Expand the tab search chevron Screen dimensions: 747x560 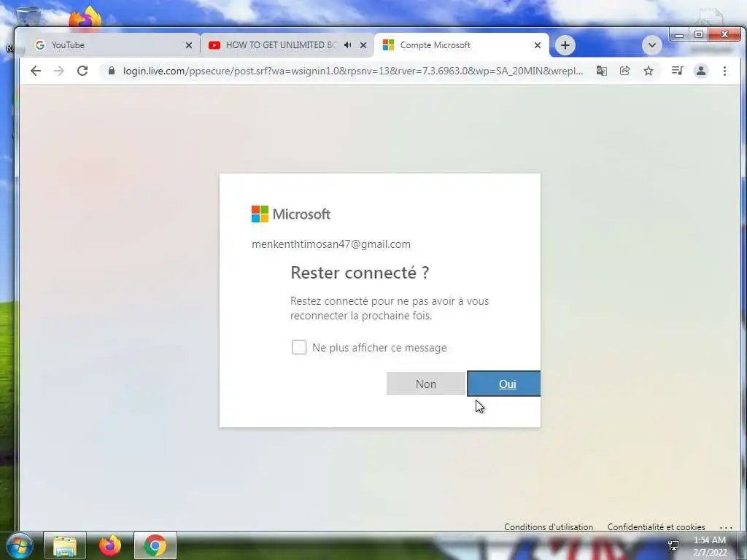(x=651, y=45)
